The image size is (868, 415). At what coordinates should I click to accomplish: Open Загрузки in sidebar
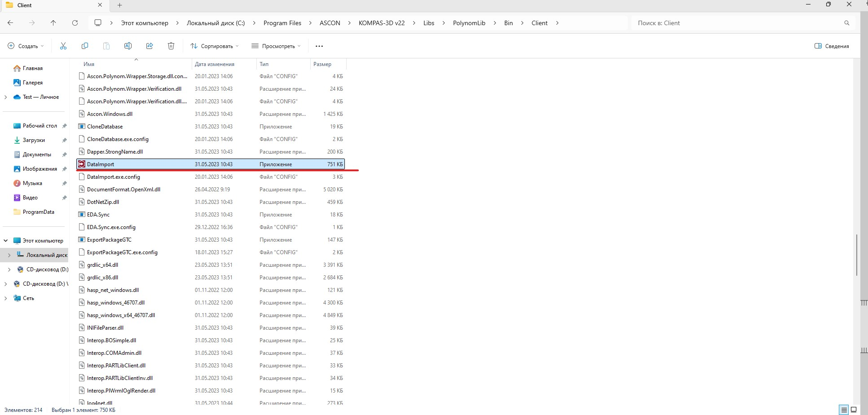click(x=34, y=140)
